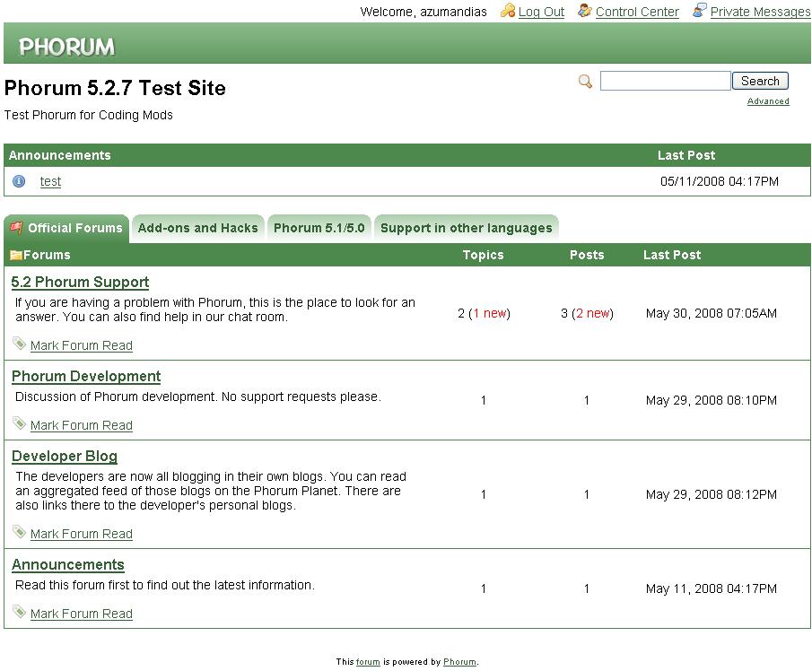The image size is (812, 671).
Task: Click the Posts column header
Action: (587, 255)
